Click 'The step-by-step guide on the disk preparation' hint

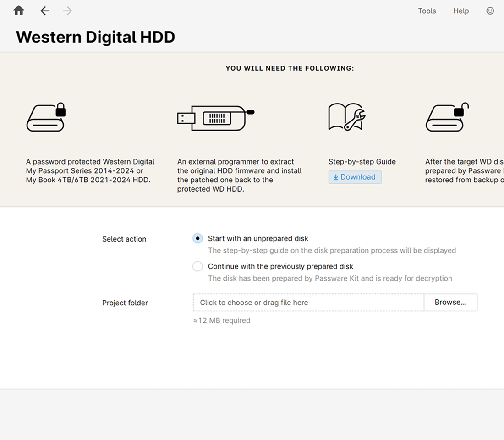click(332, 251)
